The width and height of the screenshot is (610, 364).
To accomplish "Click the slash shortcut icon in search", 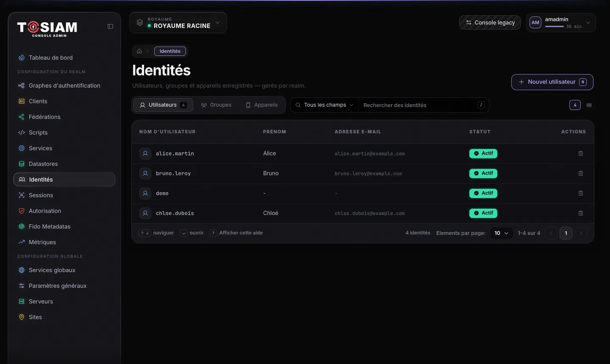I will 481,105.
